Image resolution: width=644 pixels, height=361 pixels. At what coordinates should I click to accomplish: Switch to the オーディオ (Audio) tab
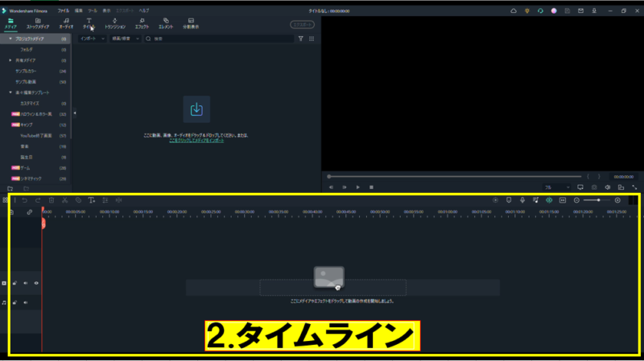pyautogui.click(x=66, y=24)
